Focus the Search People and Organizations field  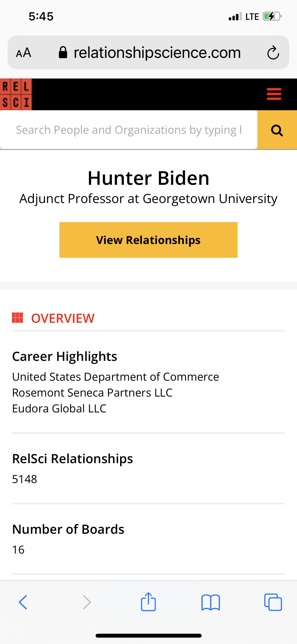(129, 130)
